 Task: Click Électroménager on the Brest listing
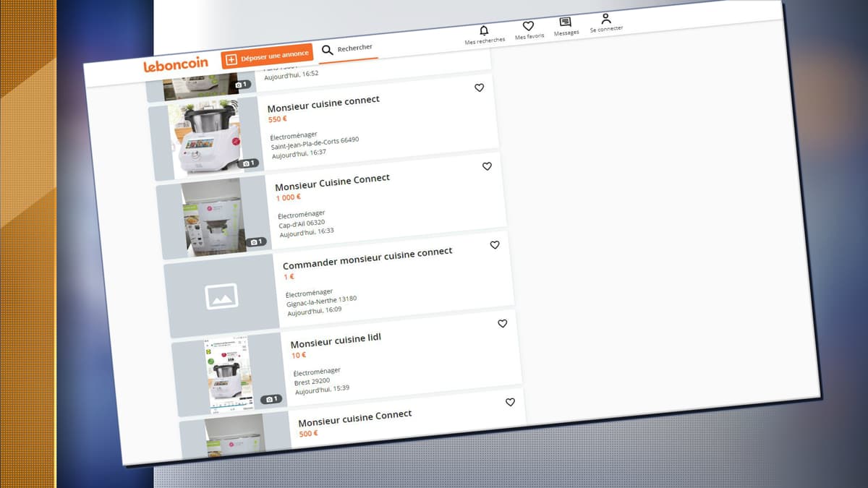[317, 372]
